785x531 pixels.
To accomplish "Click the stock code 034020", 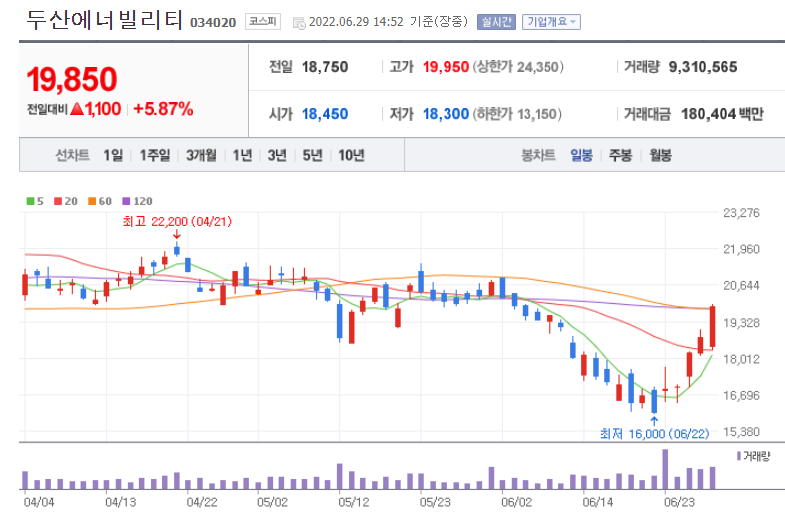I will pos(213,23).
